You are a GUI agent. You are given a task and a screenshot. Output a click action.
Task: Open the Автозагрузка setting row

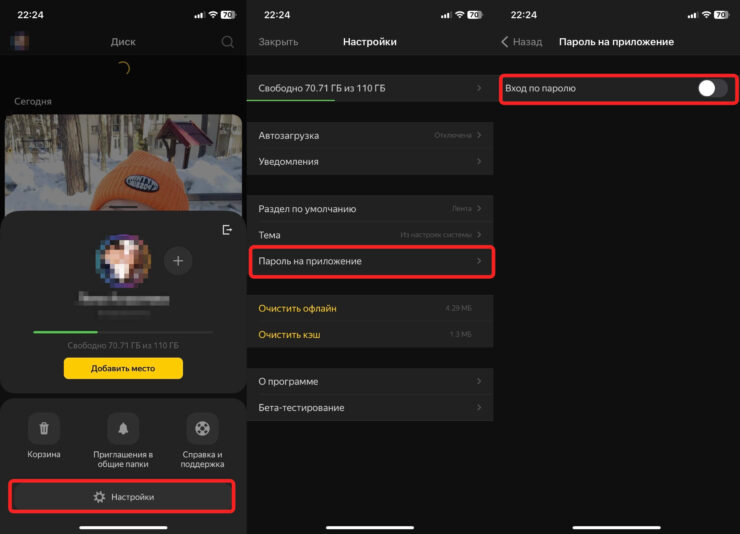[x=369, y=135]
